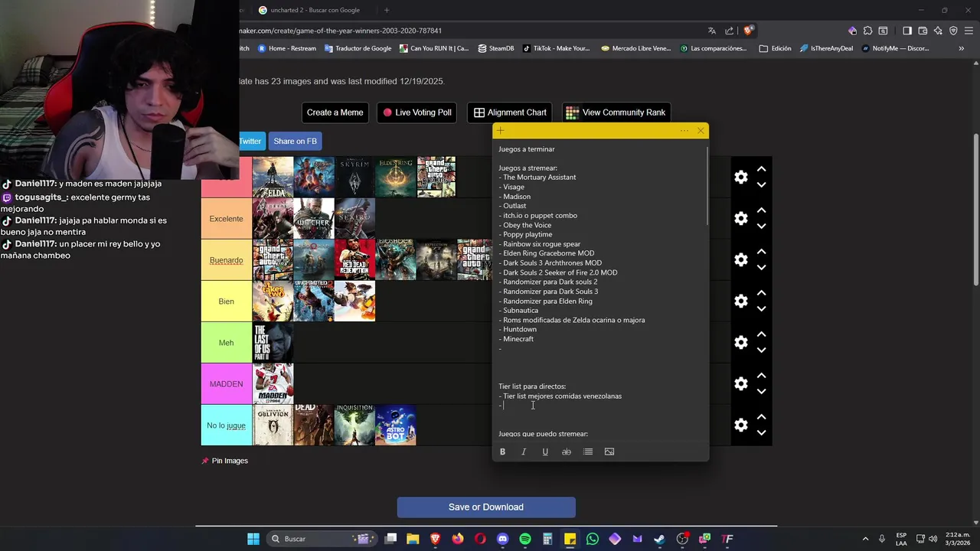Open Steam from the taskbar
This screenshot has height=551, width=980.
660,539
